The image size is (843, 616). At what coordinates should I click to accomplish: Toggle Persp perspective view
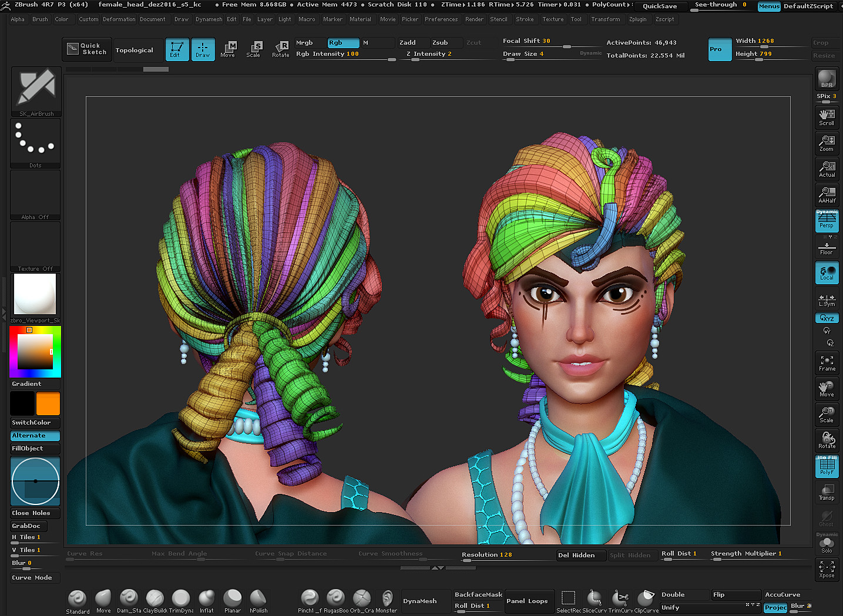(x=827, y=220)
